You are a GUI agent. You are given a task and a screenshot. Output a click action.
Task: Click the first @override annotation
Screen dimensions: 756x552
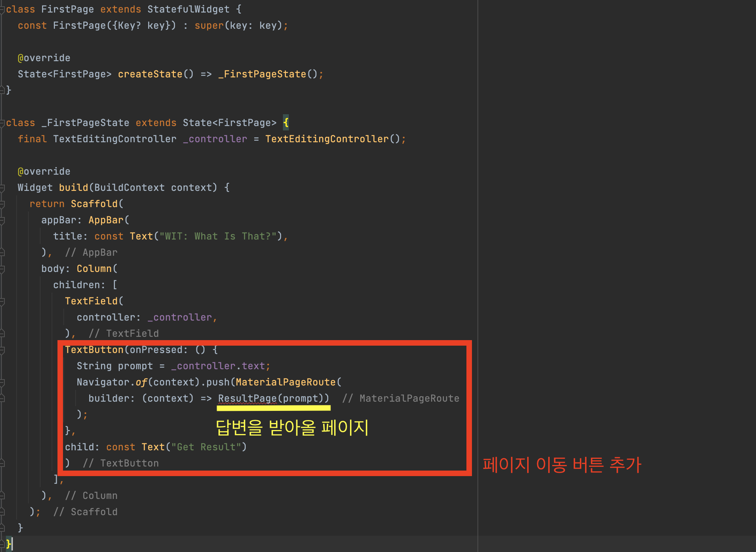[x=44, y=58]
